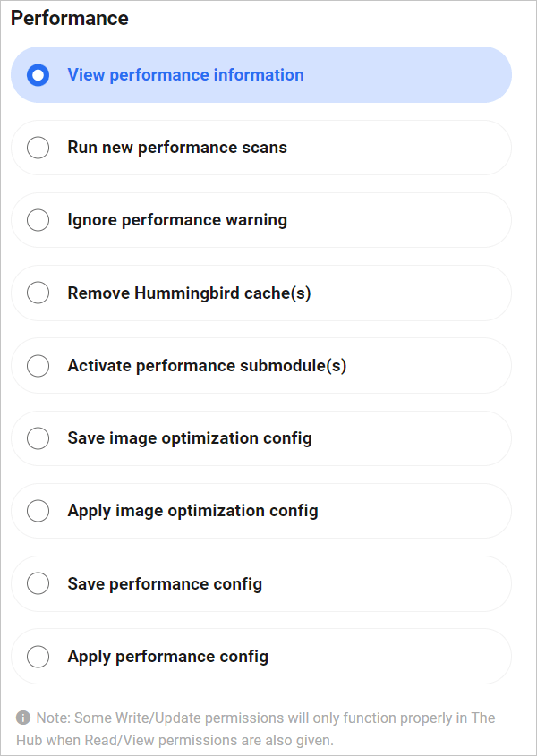
Task: Click the "Ignore performance warning" row
Action: [260, 220]
